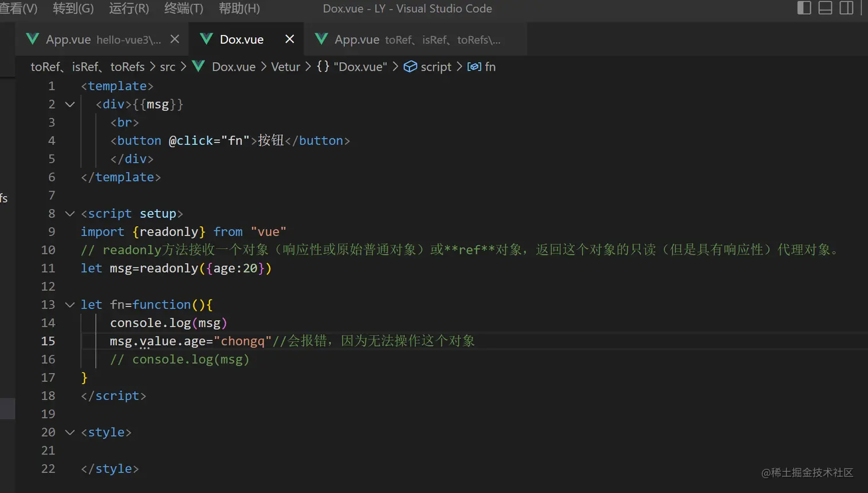Click fn variable symbol icon in breadcrumb
Image resolution: width=868 pixels, height=493 pixels.
point(474,67)
